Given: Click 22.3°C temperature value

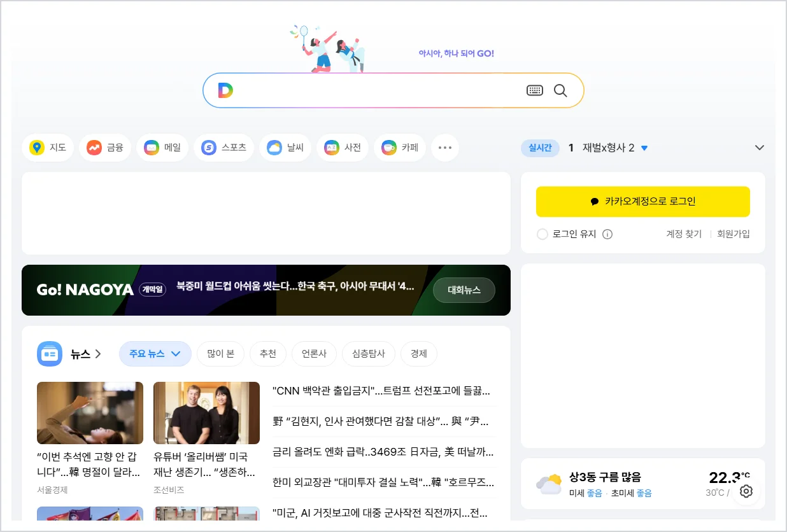Looking at the screenshot, I should coord(729,478).
